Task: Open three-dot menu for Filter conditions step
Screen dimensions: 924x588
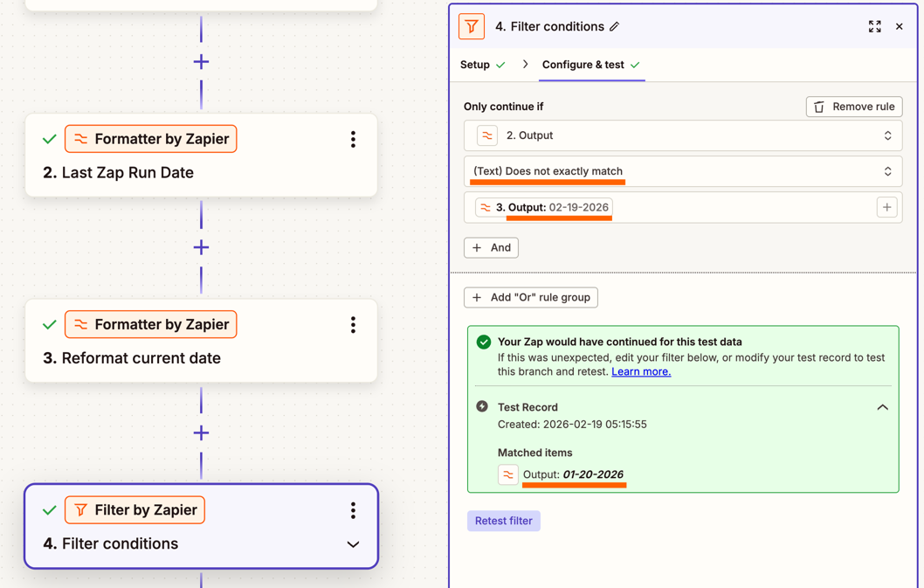Action: (x=353, y=510)
